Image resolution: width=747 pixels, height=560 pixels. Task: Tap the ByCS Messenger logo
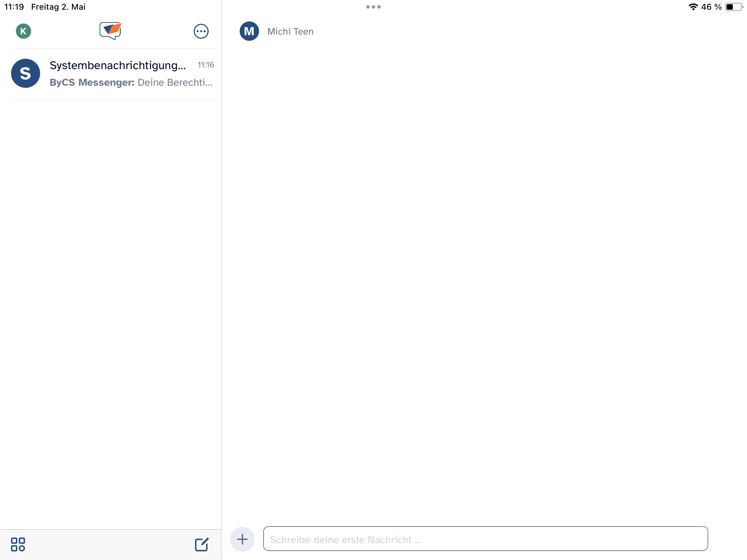(x=110, y=31)
